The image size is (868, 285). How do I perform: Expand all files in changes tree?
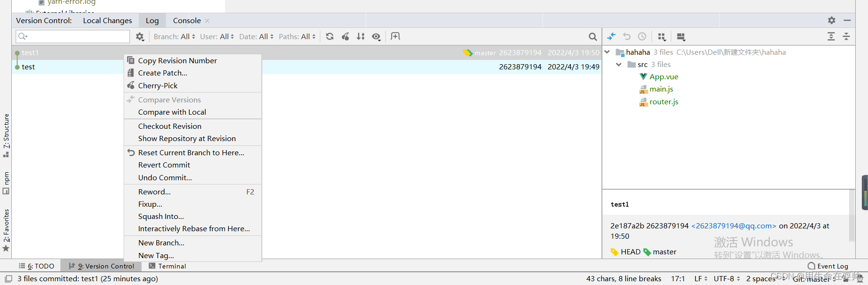(x=831, y=36)
